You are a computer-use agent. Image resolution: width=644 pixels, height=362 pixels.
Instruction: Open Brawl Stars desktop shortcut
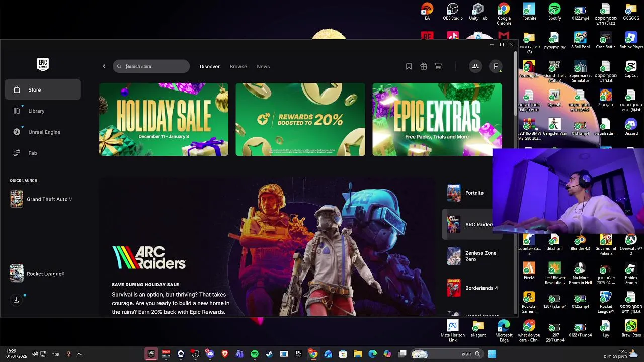coord(631,329)
